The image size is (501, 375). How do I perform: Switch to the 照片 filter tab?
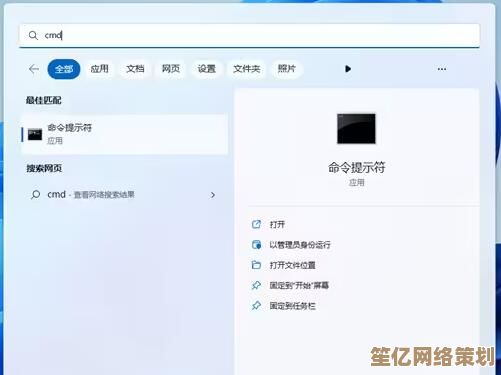(287, 69)
